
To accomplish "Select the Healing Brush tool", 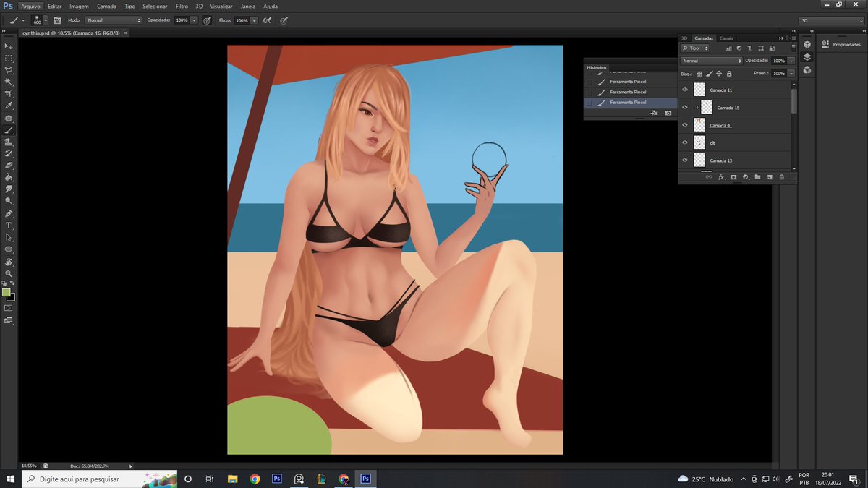I will (x=9, y=118).
